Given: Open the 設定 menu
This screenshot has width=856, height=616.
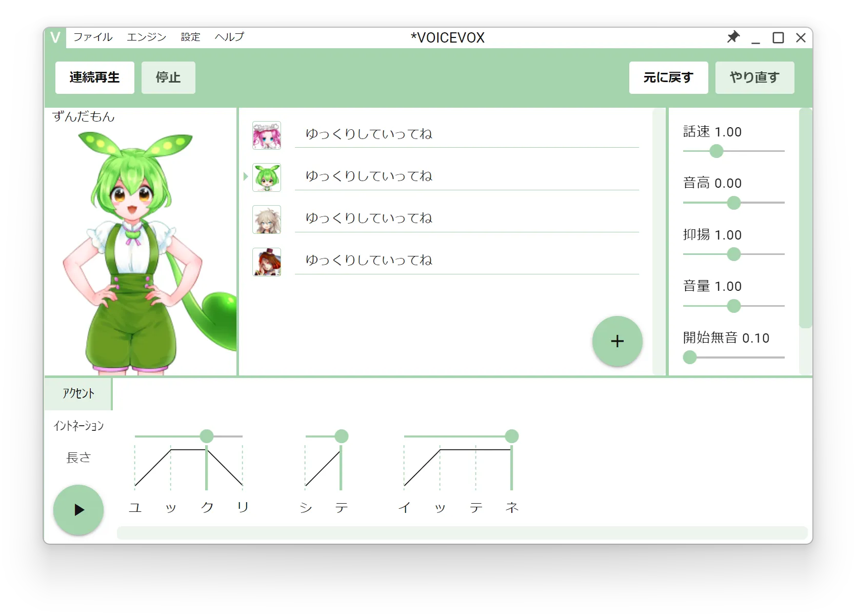Looking at the screenshot, I should tap(190, 37).
